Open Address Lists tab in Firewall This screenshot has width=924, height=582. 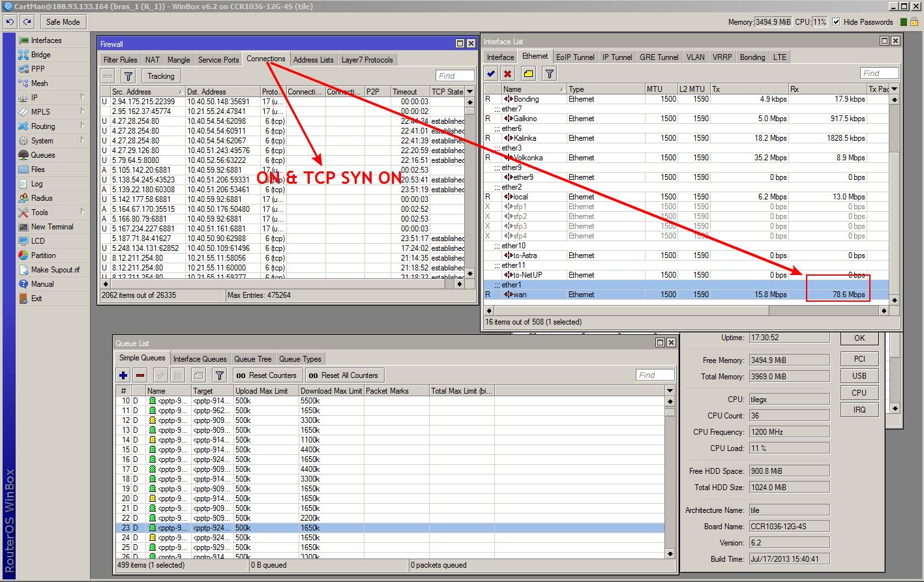pyautogui.click(x=313, y=60)
